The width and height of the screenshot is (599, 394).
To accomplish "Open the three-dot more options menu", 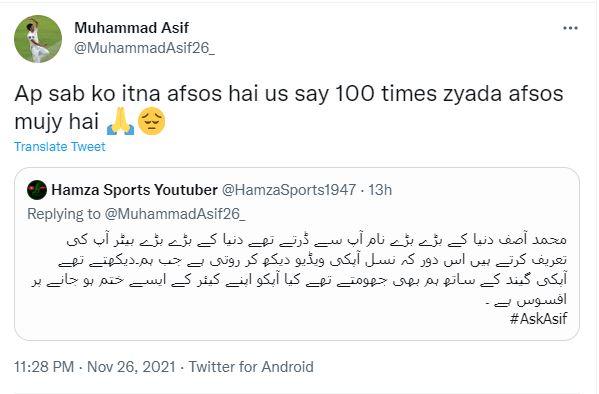I will point(570,28).
